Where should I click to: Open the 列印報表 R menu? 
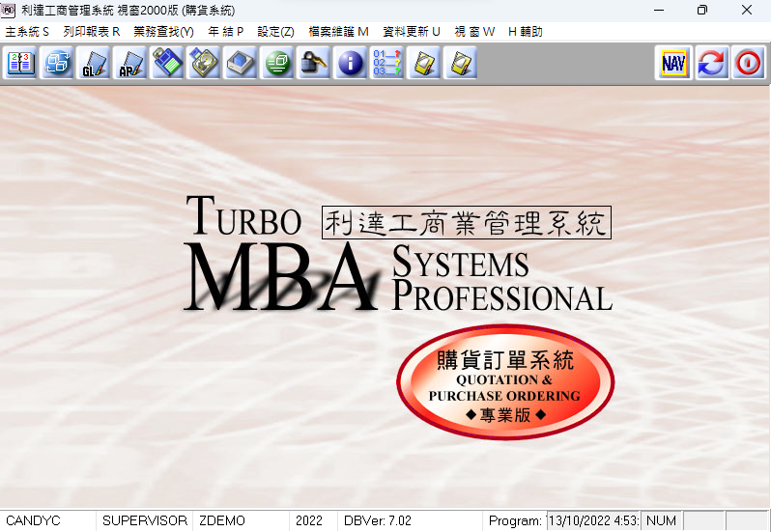click(92, 32)
